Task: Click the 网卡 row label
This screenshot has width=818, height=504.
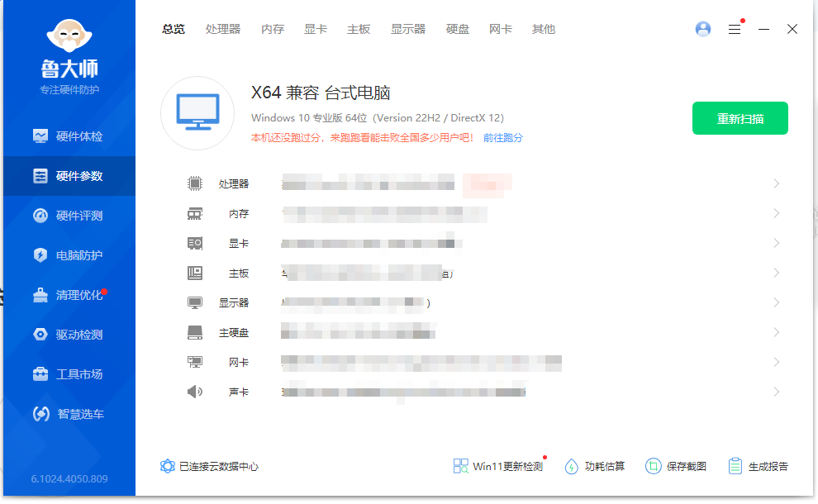Action: (239, 362)
